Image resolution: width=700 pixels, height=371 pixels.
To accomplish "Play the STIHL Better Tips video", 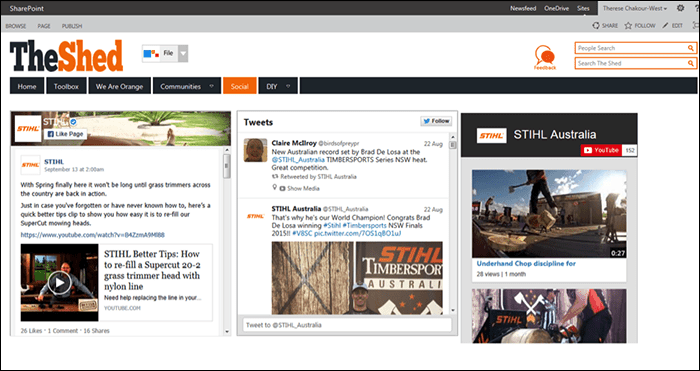I will [59, 282].
